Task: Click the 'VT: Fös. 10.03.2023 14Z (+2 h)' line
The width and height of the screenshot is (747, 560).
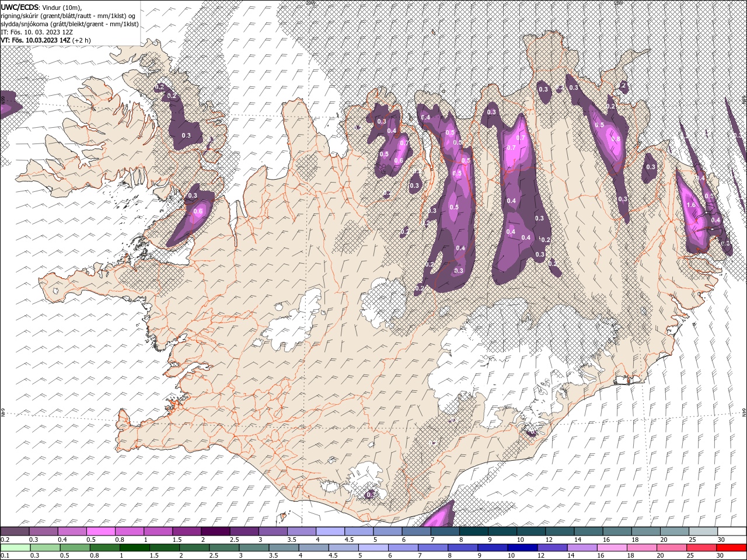Action: [x=46, y=40]
